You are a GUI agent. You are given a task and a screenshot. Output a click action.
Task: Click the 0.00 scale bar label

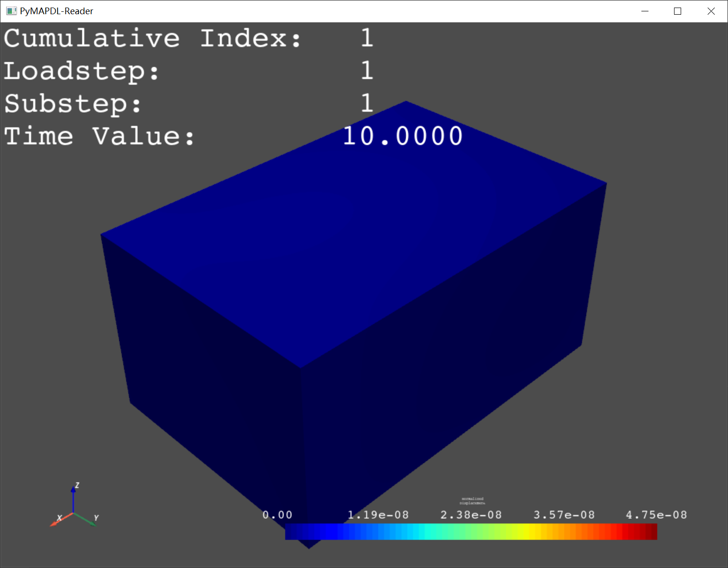click(277, 515)
